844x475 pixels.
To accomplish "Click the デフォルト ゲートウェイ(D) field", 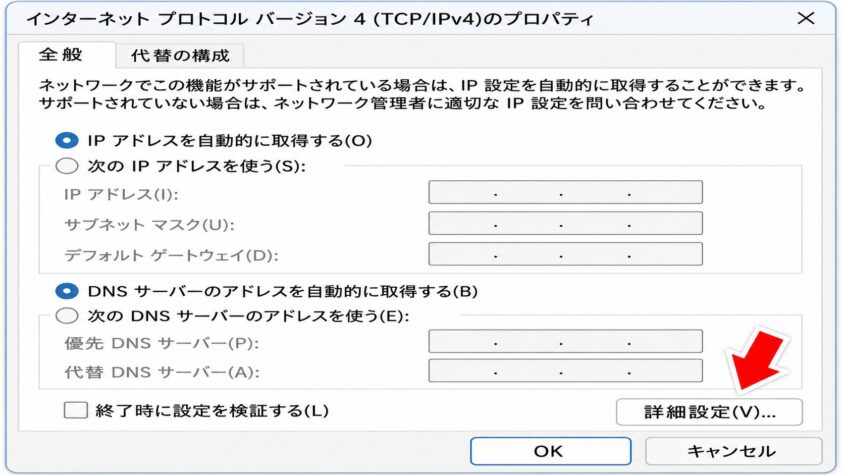I will tap(565, 254).
